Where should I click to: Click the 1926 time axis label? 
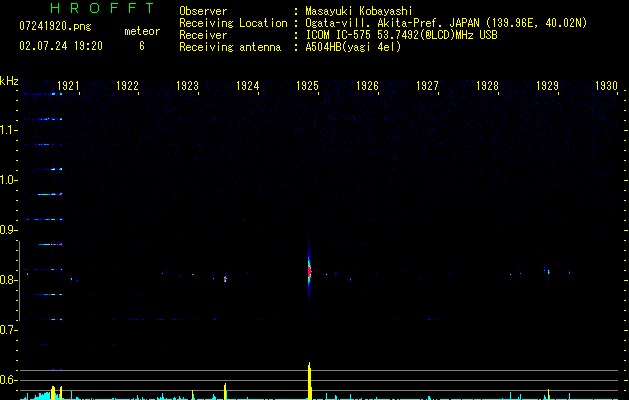click(x=367, y=86)
